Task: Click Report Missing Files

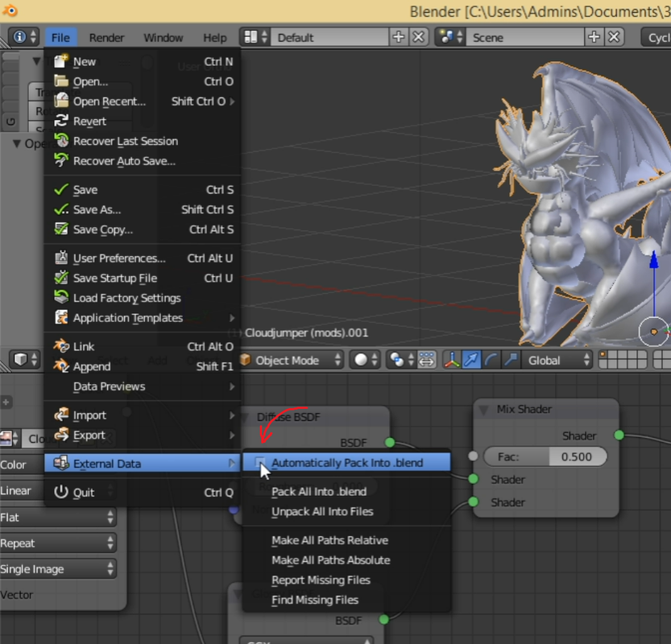Action: coord(321,580)
